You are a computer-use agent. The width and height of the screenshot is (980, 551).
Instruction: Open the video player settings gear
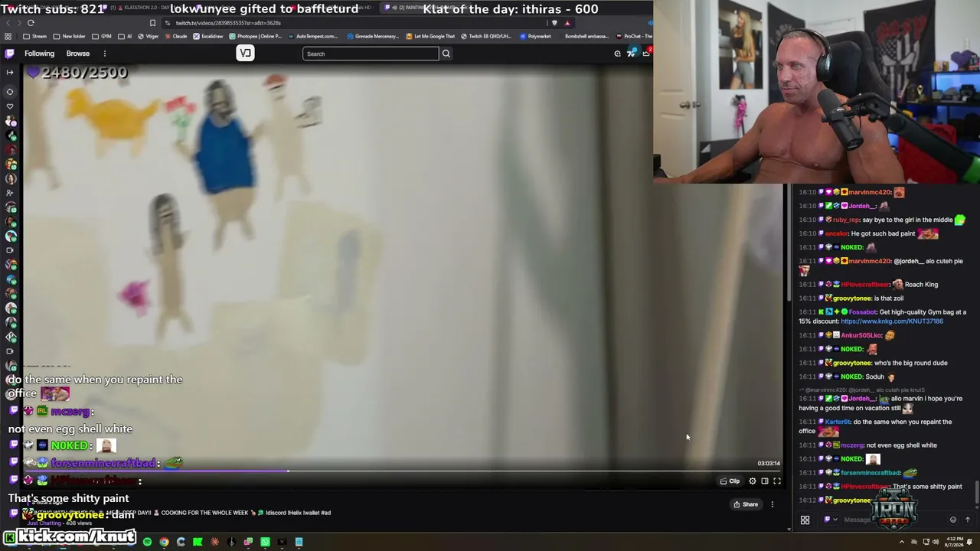point(753,481)
